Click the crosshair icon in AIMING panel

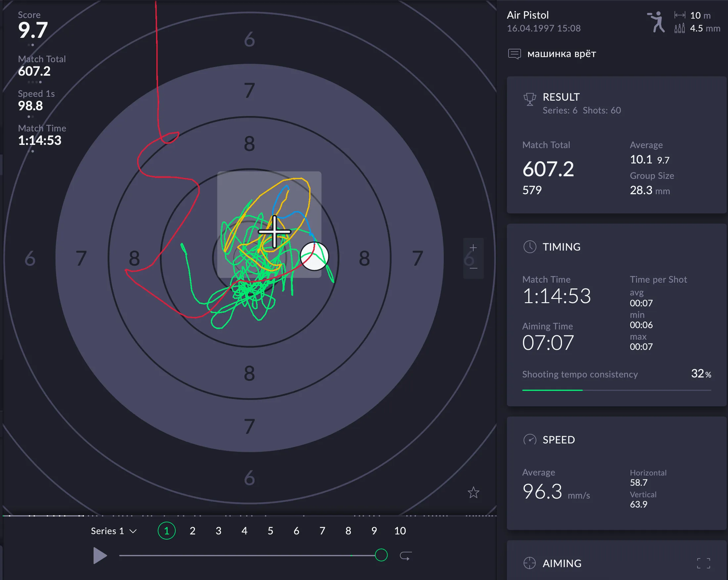pyautogui.click(x=530, y=563)
